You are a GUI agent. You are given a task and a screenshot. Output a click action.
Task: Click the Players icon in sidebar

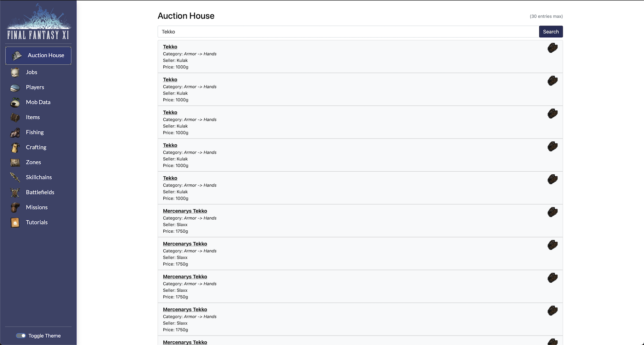(15, 88)
